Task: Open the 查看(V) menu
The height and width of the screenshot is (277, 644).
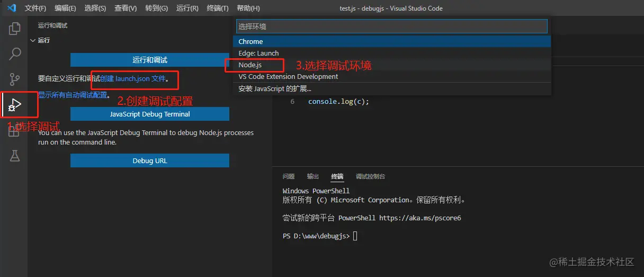Action: point(126,8)
